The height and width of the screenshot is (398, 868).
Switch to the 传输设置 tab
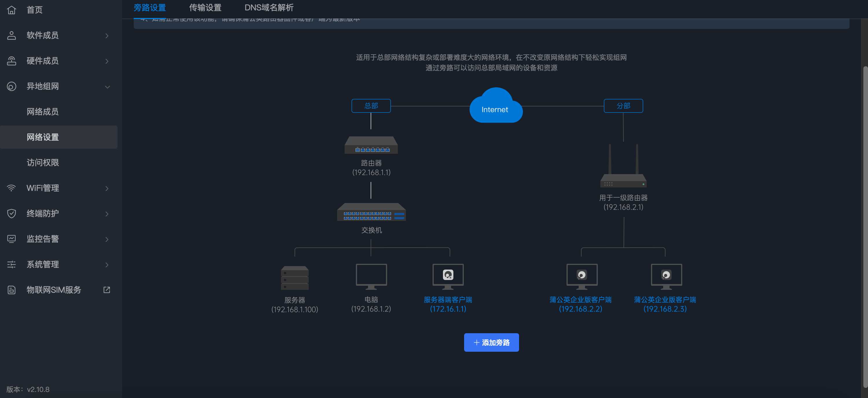205,8
